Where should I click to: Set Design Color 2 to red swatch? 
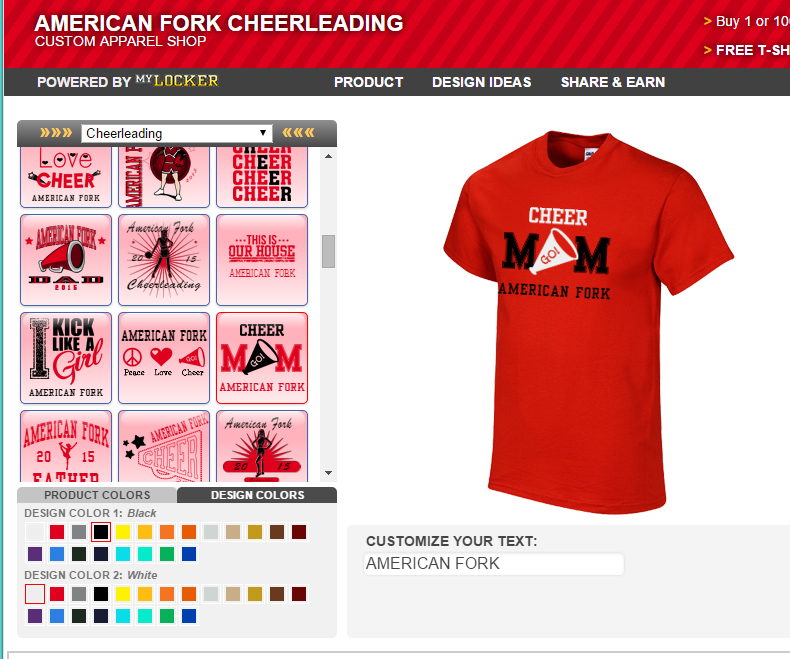57,594
